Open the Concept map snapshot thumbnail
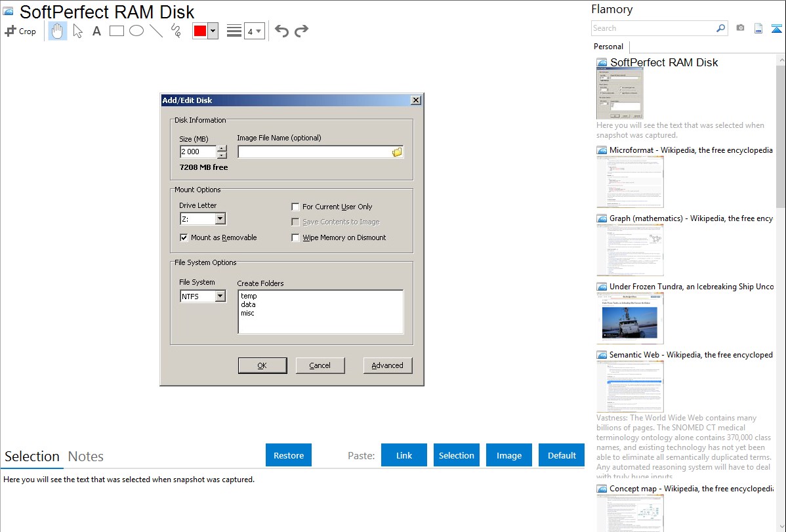Image resolution: width=786 pixels, height=532 pixels. [x=630, y=513]
